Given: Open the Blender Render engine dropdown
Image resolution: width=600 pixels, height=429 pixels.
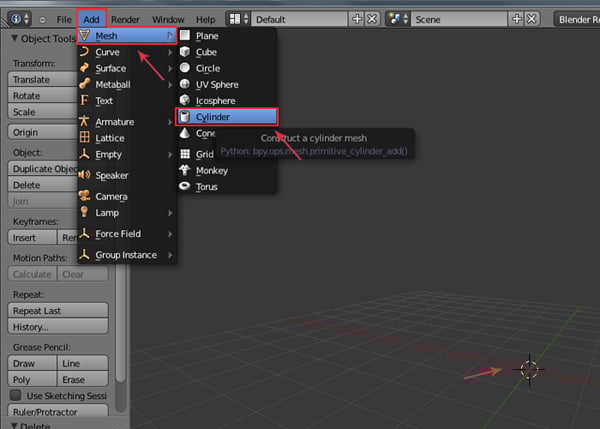Looking at the screenshot, I should pos(577,19).
